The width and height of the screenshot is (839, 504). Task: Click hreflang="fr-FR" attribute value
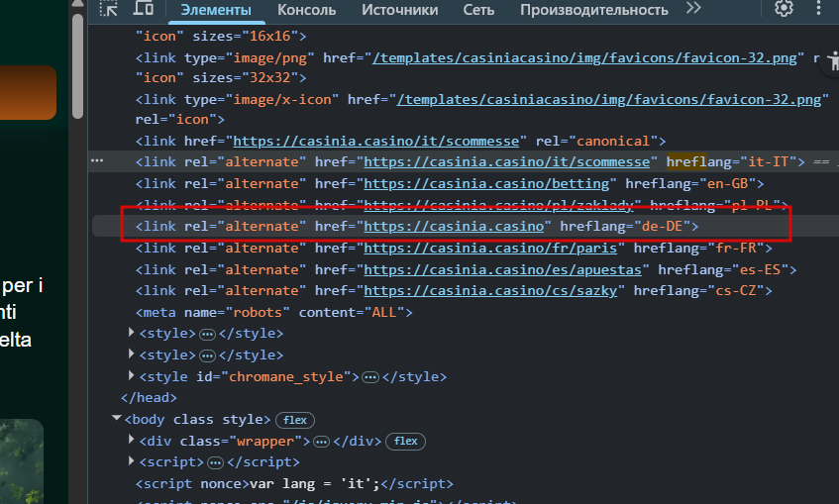(698, 249)
